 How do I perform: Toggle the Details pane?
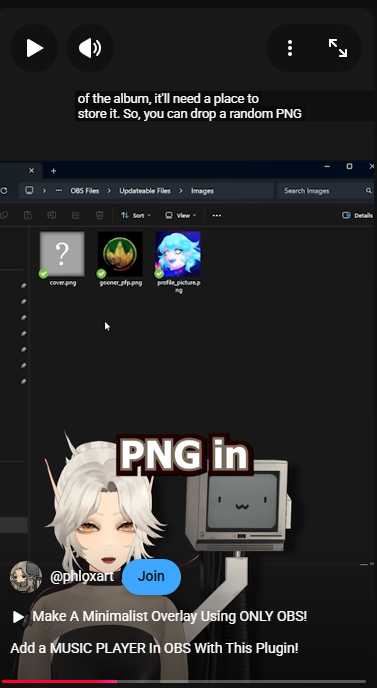click(357, 215)
